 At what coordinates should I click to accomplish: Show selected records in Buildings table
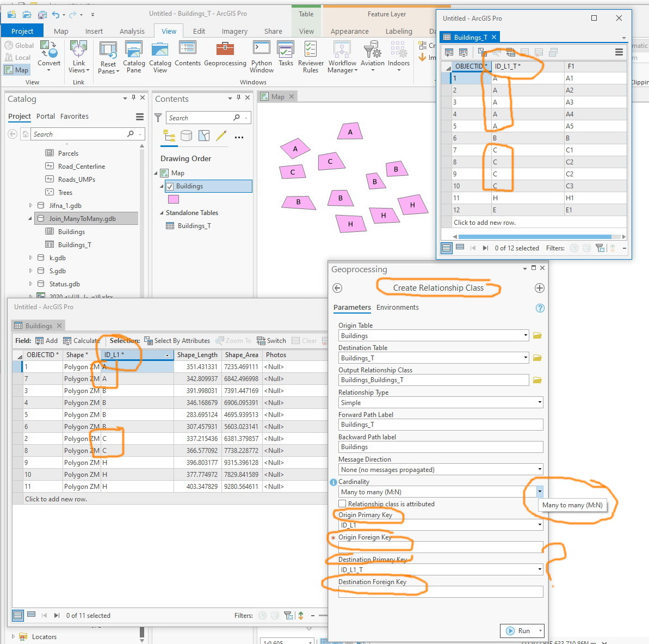(31, 615)
